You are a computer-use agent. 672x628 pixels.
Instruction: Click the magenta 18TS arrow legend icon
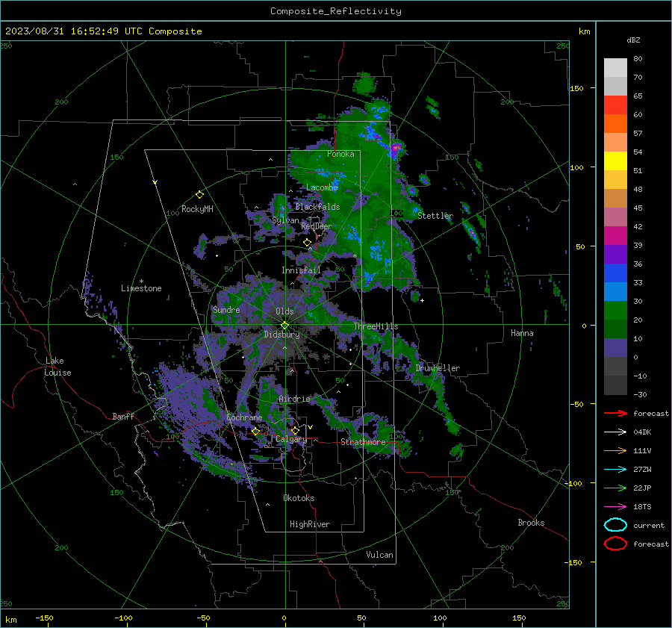click(615, 507)
